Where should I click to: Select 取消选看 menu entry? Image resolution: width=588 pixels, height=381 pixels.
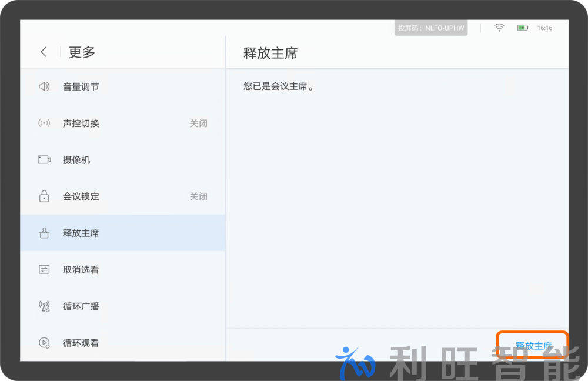point(123,269)
